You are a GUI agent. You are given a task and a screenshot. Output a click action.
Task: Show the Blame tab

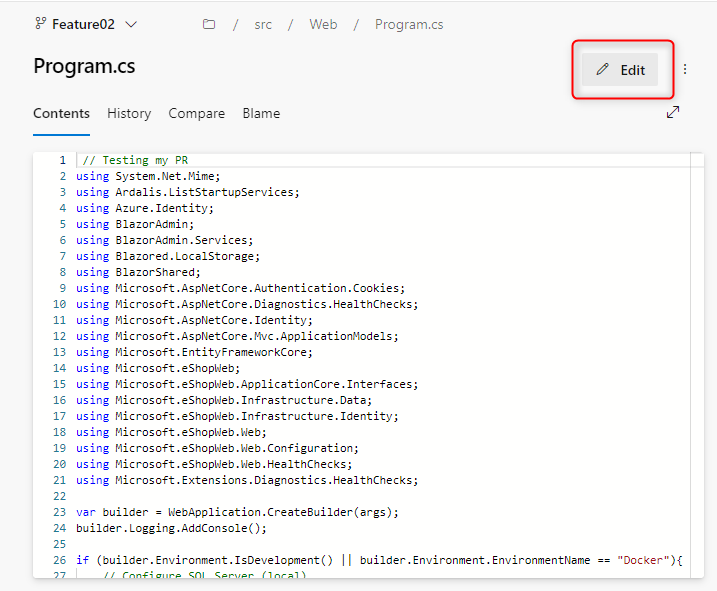[x=261, y=113]
